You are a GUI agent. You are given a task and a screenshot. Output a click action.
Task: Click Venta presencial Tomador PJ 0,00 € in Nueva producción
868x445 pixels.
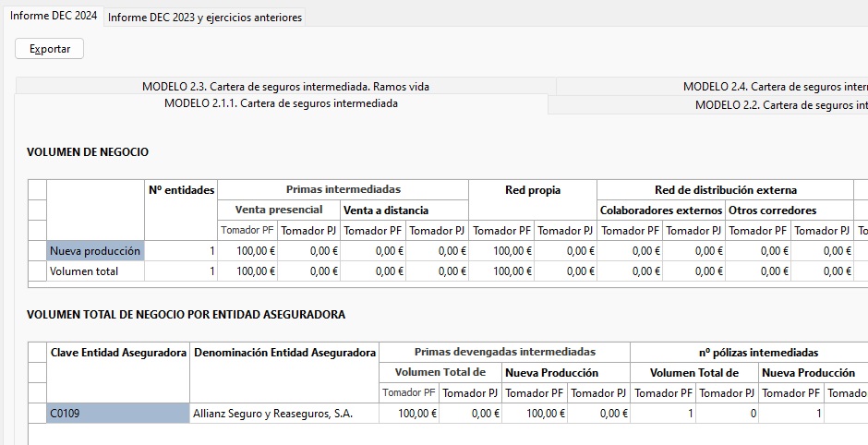pos(309,251)
